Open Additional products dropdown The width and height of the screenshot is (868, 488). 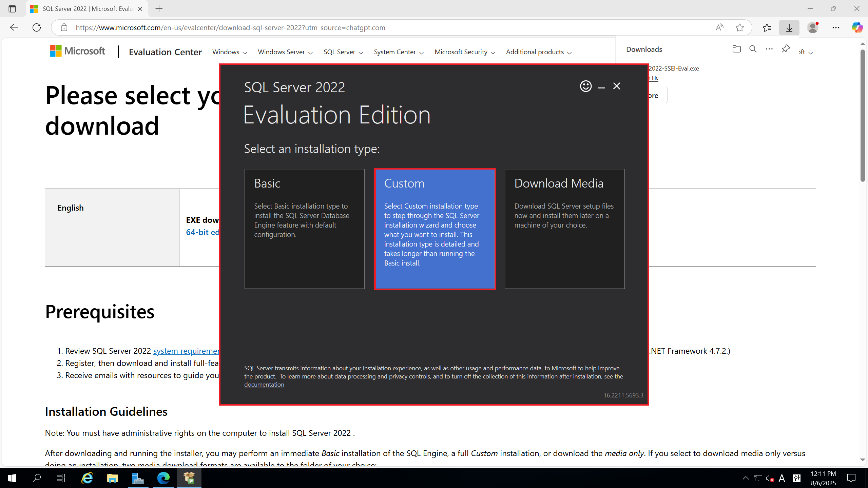(x=539, y=52)
